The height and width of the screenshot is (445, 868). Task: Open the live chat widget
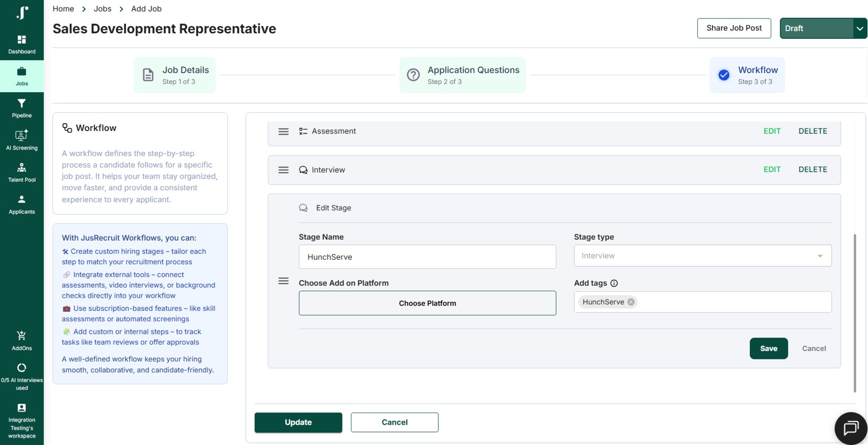tap(851, 428)
